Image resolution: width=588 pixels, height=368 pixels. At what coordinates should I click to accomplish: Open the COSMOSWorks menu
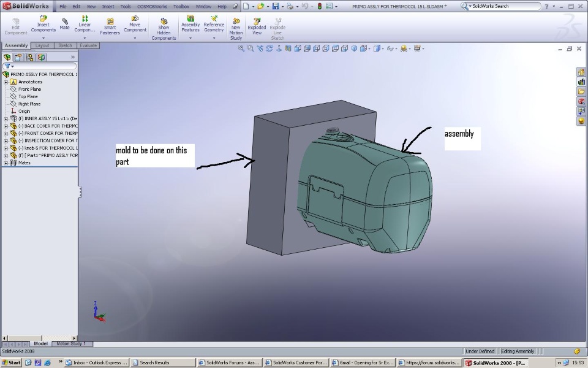coord(153,6)
